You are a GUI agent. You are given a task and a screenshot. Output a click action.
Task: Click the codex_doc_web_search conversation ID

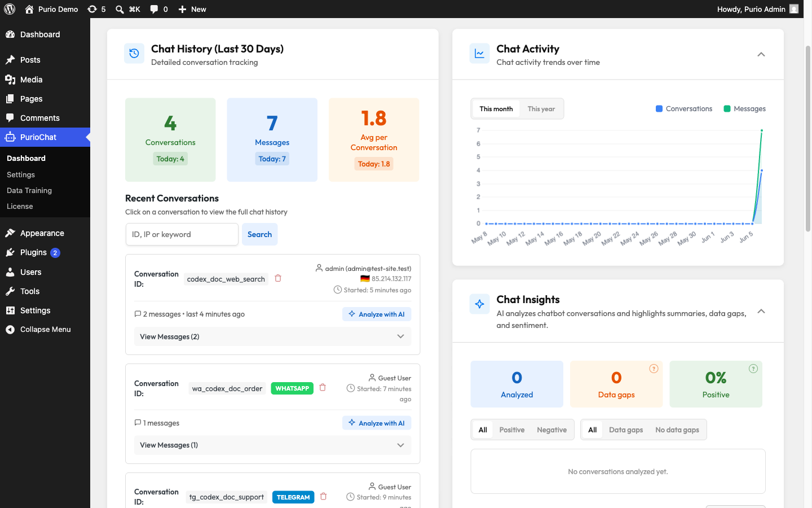coord(226,279)
